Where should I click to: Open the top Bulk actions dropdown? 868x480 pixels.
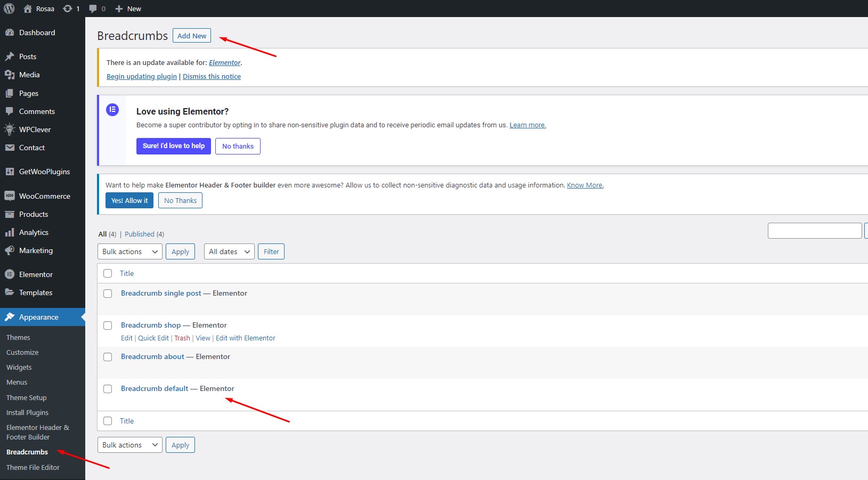click(130, 251)
